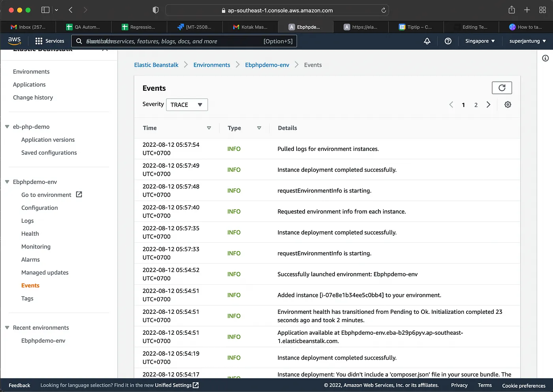The height and width of the screenshot is (392, 553).
Task: Reload the page in Safari
Action: click(384, 10)
